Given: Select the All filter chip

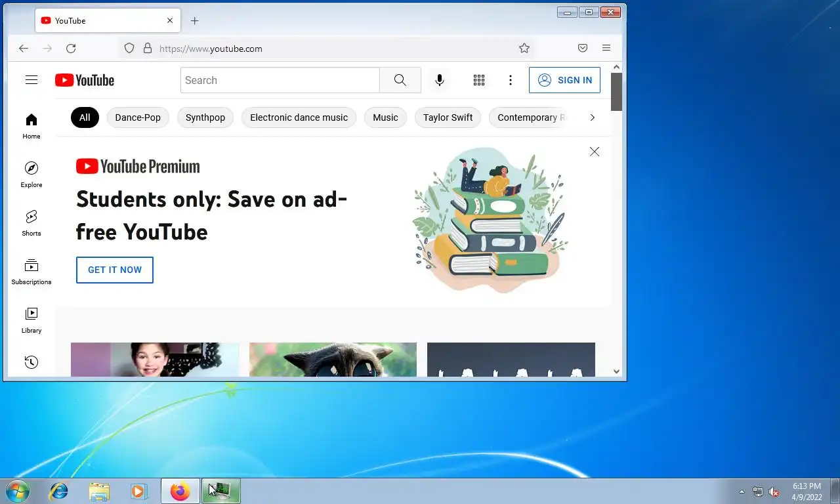Looking at the screenshot, I should [x=85, y=117].
